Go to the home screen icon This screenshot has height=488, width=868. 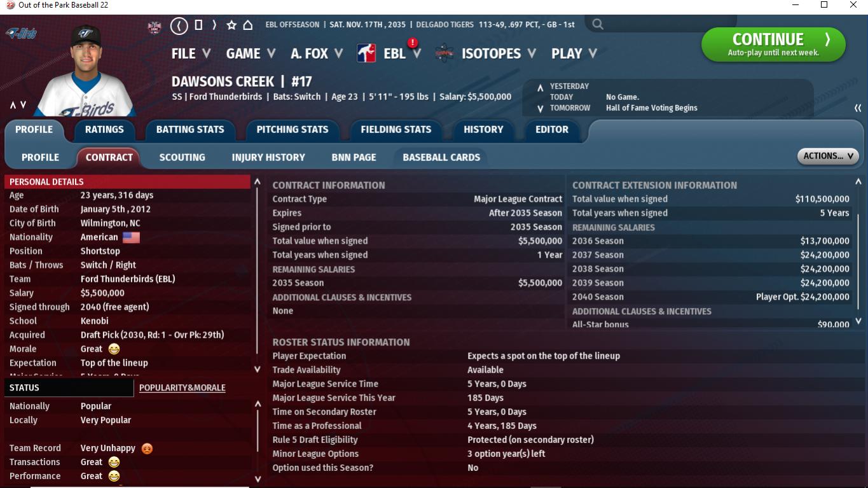248,25
